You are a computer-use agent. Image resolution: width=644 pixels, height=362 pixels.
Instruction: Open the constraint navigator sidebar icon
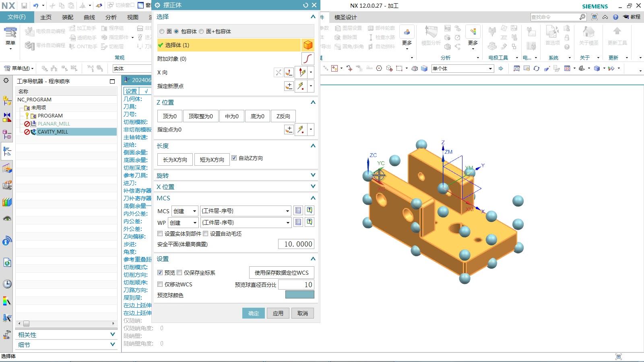(x=7, y=117)
